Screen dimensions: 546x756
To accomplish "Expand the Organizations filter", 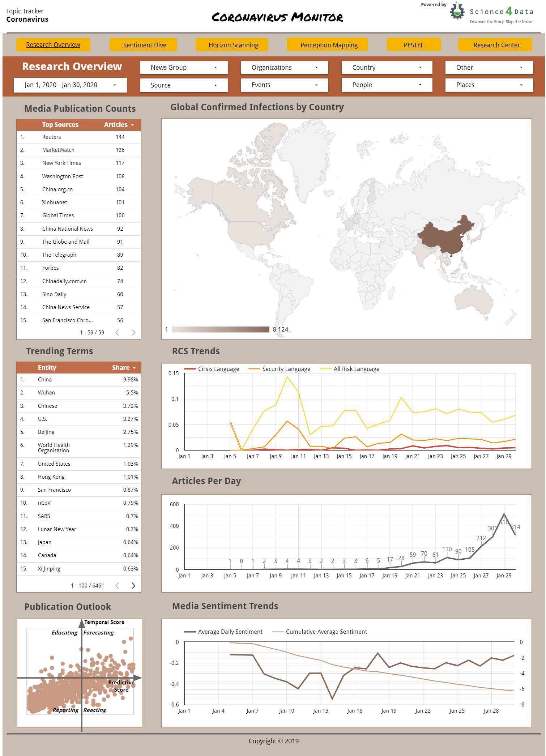I will 285,68.
